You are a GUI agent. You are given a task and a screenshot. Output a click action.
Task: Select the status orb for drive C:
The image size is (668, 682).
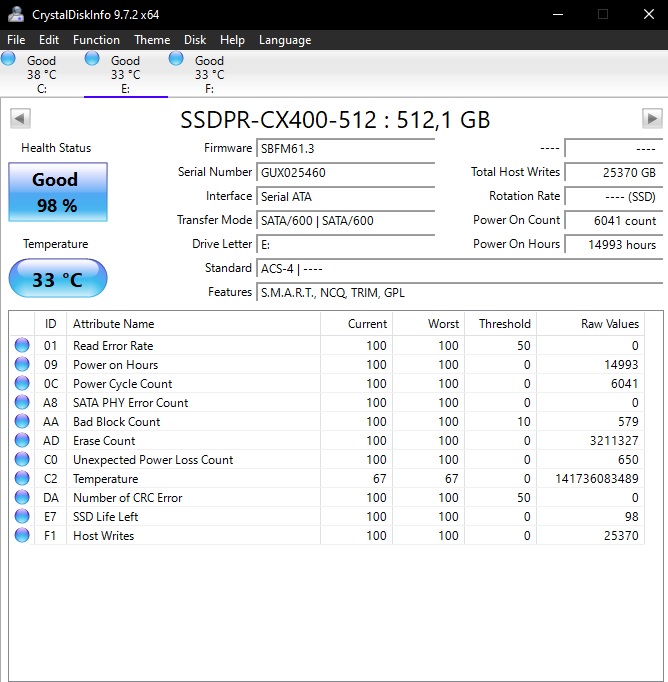8,58
